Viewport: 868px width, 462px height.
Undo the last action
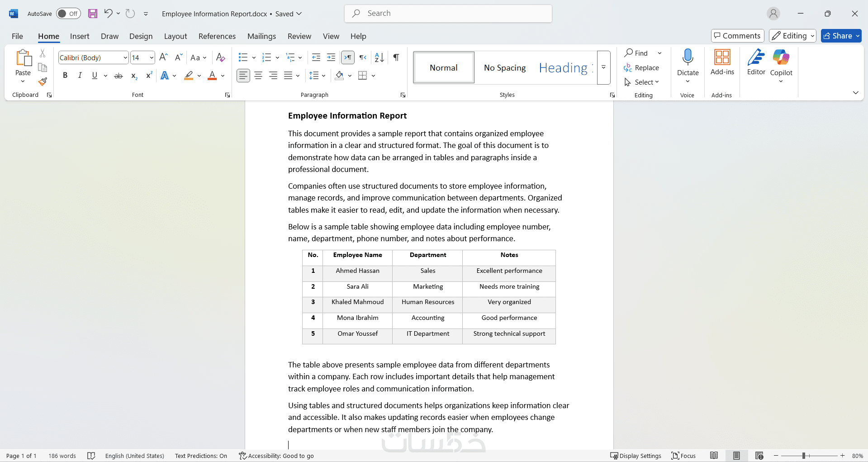click(x=108, y=14)
